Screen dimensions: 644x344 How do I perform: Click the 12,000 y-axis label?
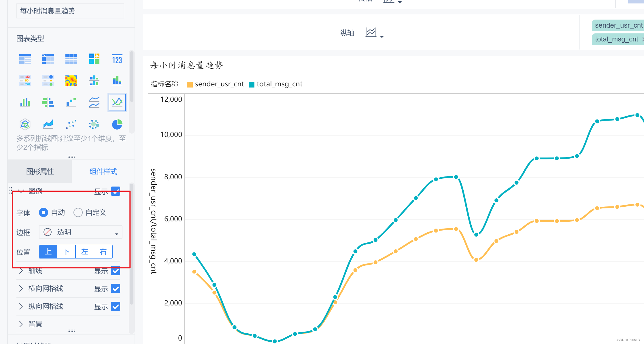(x=171, y=99)
